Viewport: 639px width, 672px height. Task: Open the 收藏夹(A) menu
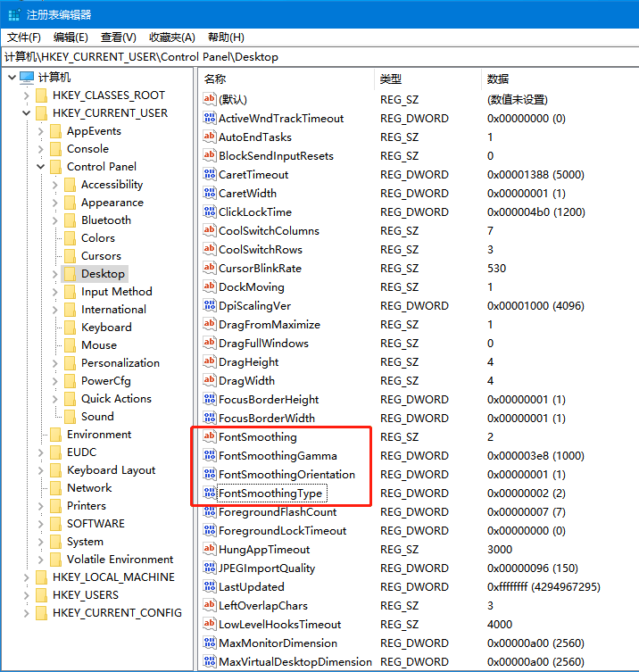[171, 37]
